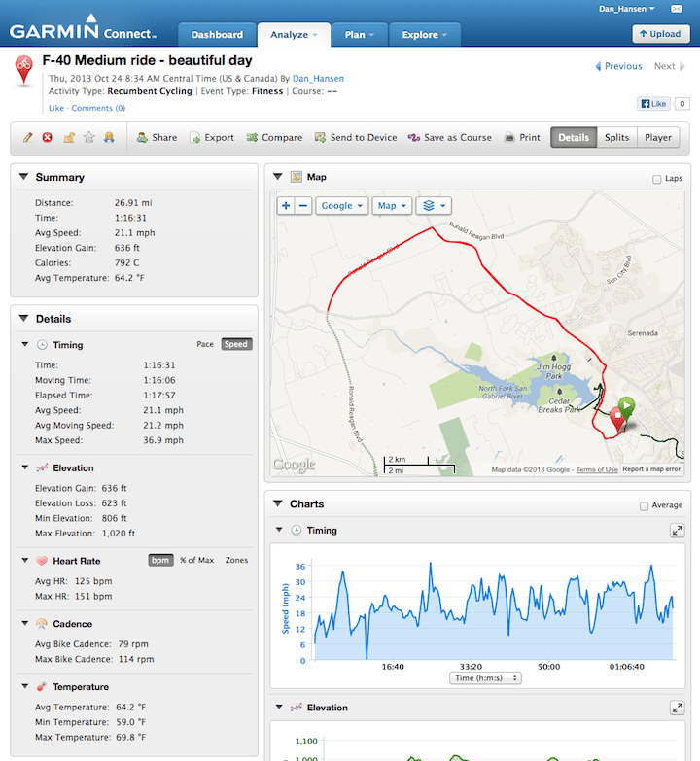Image resolution: width=700 pixels, height=761 pixels.
Task: Show heart rate as % of Max
Action: 197,561
